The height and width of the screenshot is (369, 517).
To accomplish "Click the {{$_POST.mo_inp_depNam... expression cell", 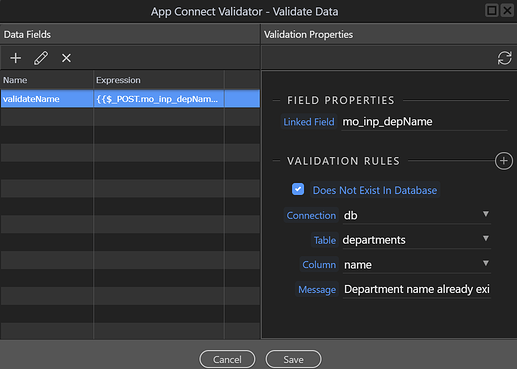I will click(x=159, y=99).
